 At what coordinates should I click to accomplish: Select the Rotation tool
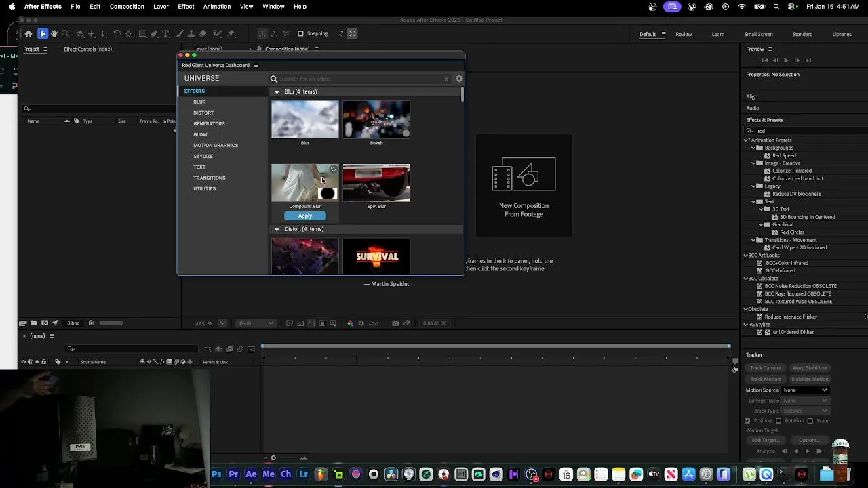(x=117, y=33)
